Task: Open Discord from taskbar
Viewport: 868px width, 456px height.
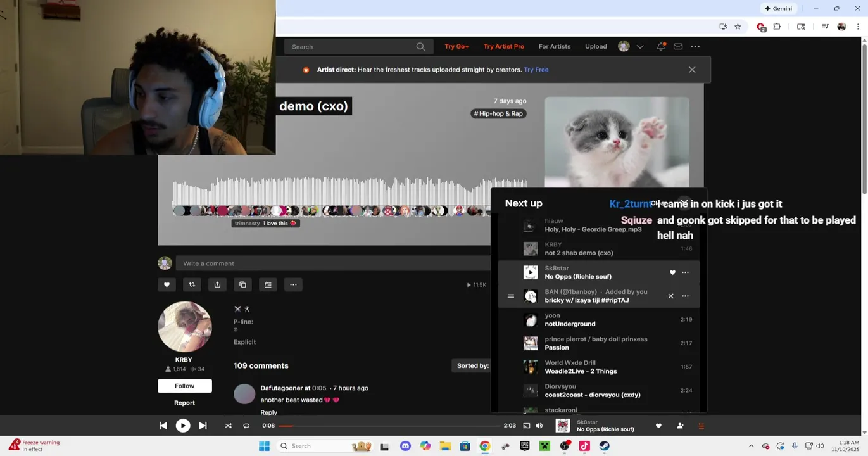Action: pos(405,446)
